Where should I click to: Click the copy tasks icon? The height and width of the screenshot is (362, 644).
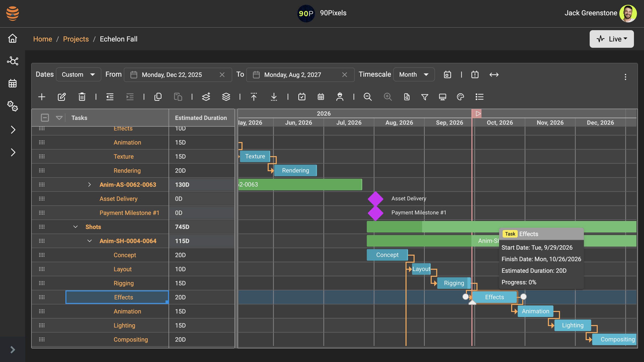[158, 97]
